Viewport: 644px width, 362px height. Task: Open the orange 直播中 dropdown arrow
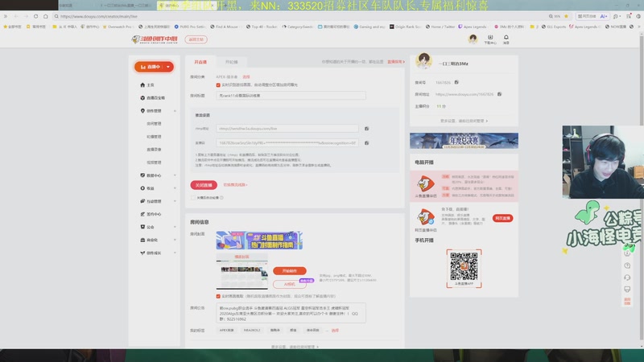coord(168,67)
